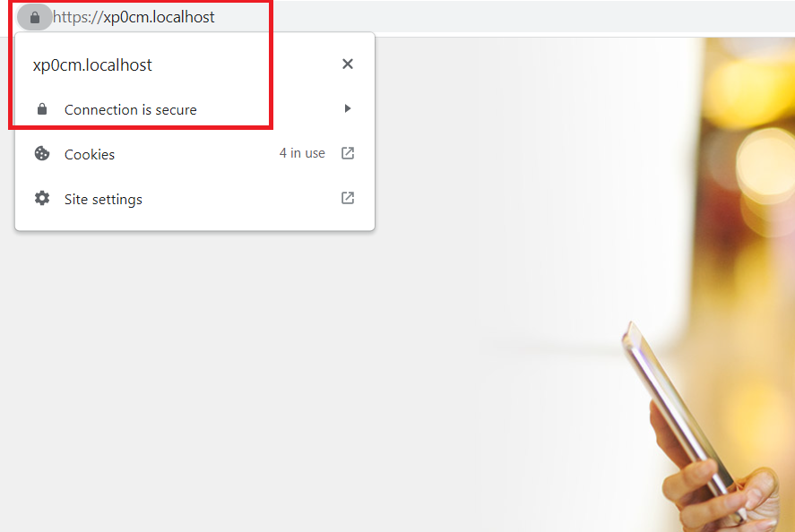Click the xp0cm.localhost popup title
The image size is (795, 532).
pos(92,64)
